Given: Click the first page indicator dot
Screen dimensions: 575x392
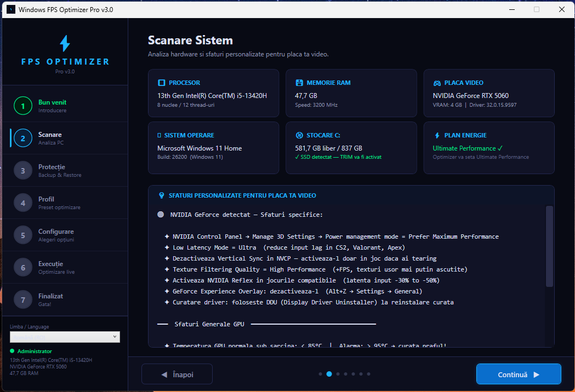Looking at the screenshot, I should pyautogui.click(x=321, y=374).
